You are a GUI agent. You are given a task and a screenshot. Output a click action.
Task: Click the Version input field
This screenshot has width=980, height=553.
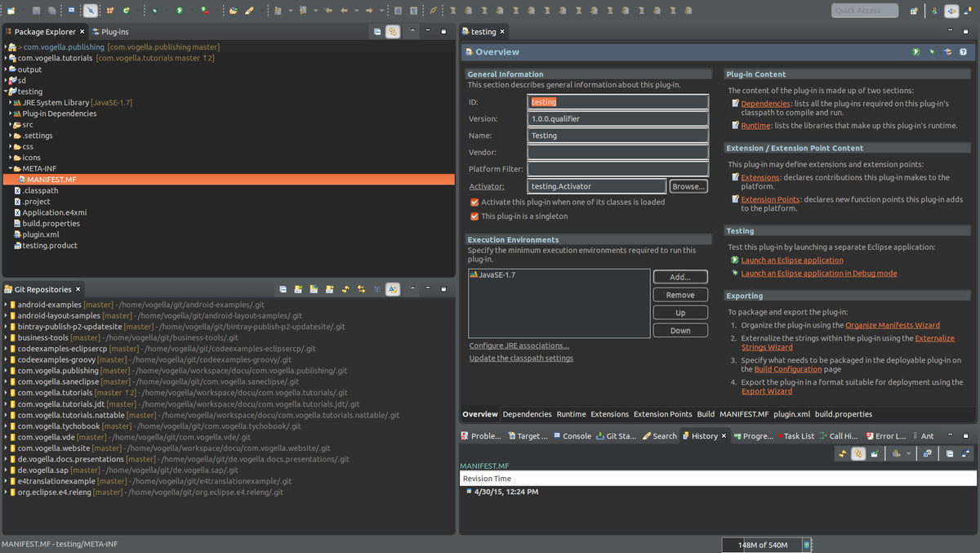pos(617,118)
